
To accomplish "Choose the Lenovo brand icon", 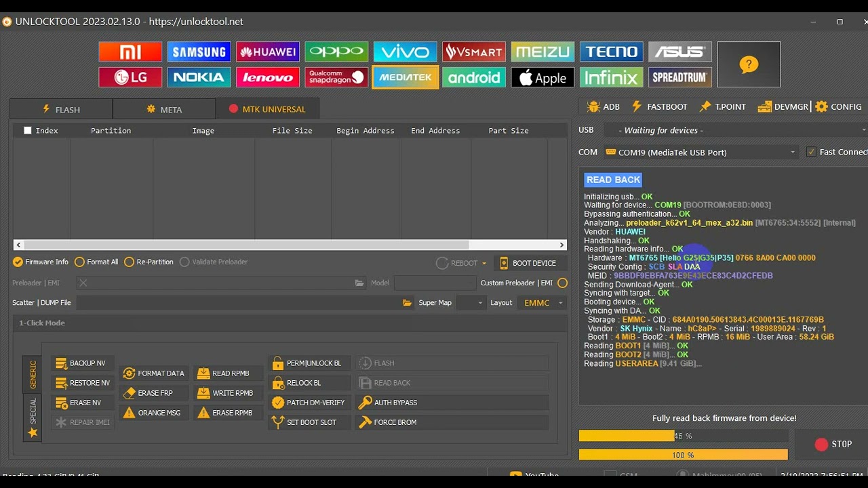I will [268, 77].
